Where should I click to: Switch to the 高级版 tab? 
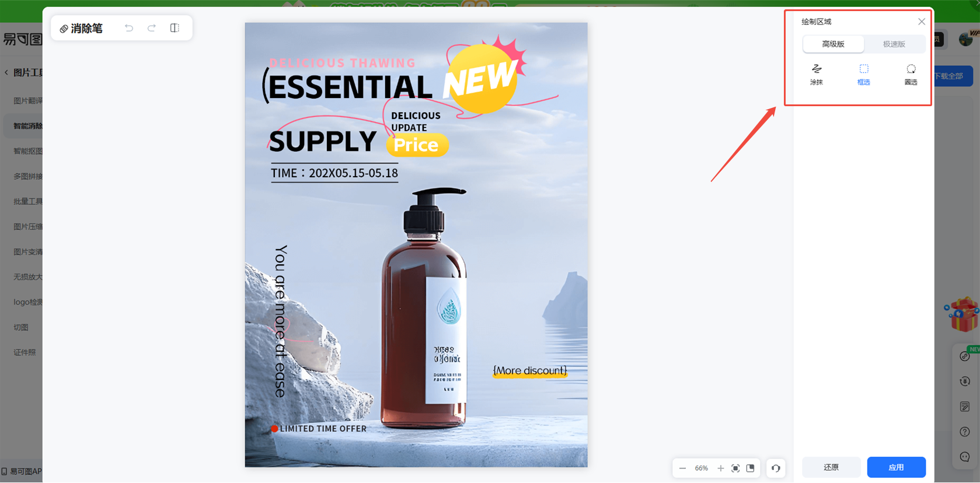click(x=833, y=44)
